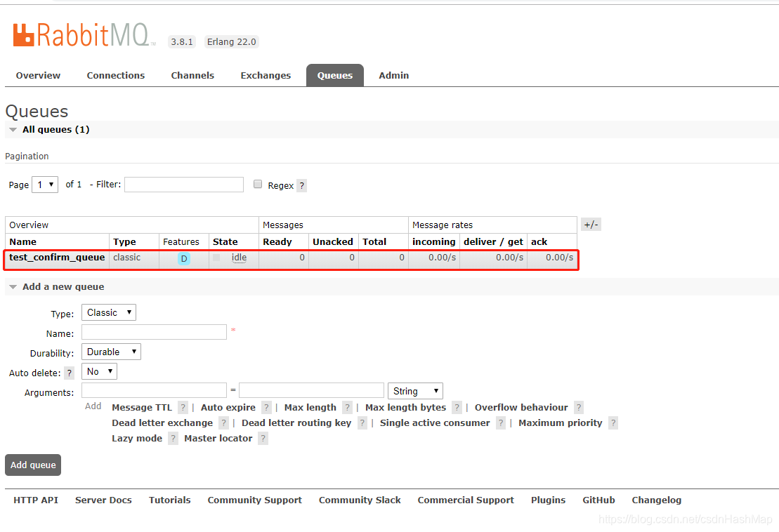Open the Community Slack footer link
The width and height of the screenshot is (779, 532).
pos(360,500)
